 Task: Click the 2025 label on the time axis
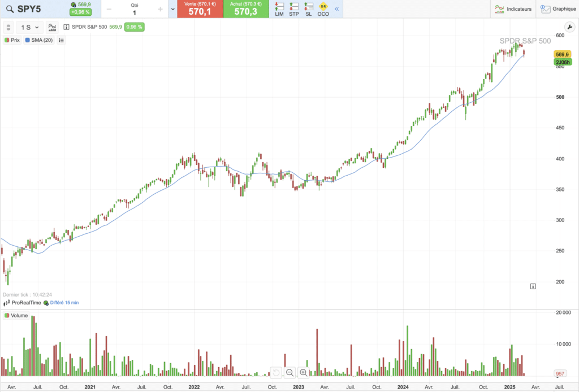point(509,387)
